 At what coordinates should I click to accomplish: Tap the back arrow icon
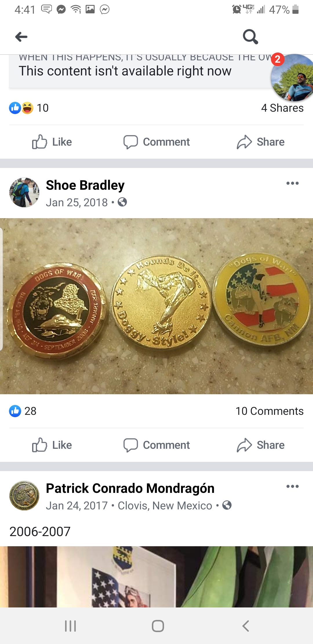[21, 37]
